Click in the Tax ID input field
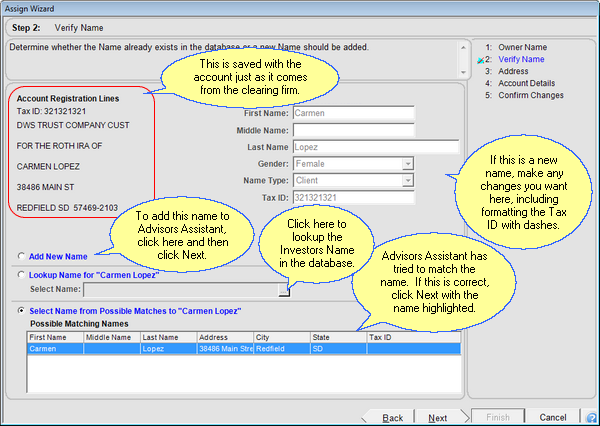 click(x=353, y=198)
